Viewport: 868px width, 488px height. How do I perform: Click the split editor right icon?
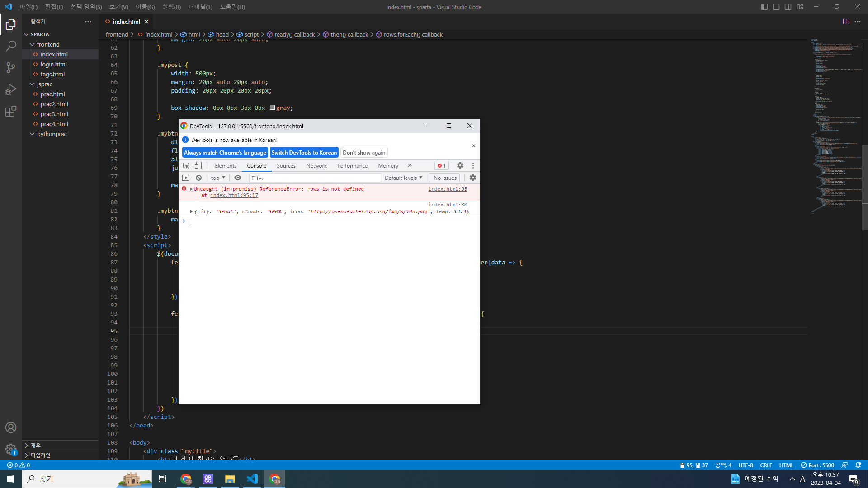point(846,22)
